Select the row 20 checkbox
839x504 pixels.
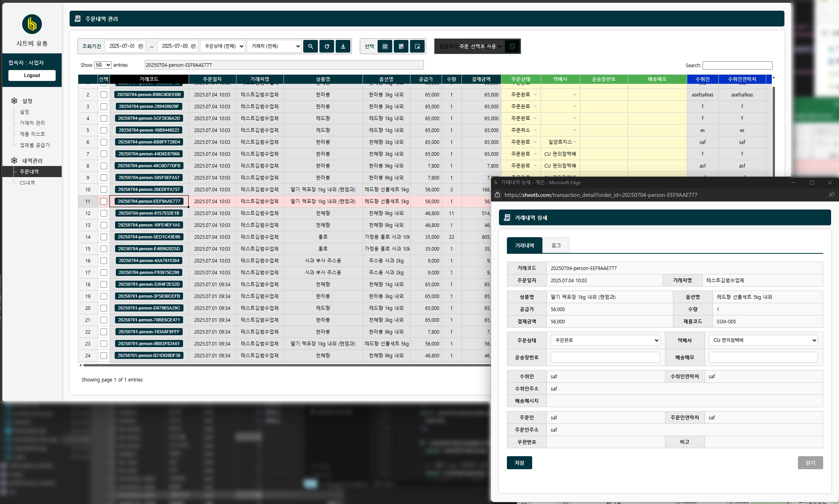(x=104, y=308)
